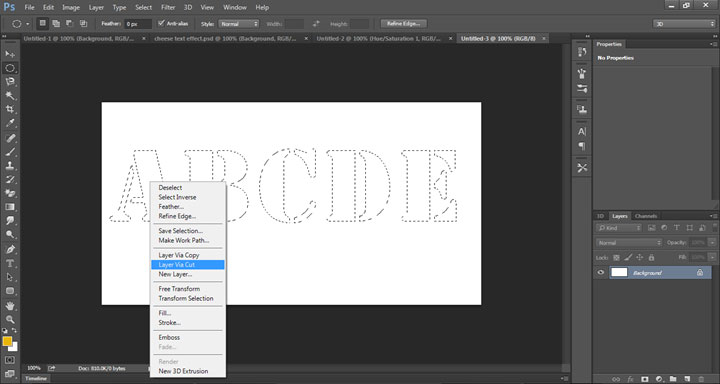Select the Gradient tool
Screen dimensions: 720x384
click(10, 207)
